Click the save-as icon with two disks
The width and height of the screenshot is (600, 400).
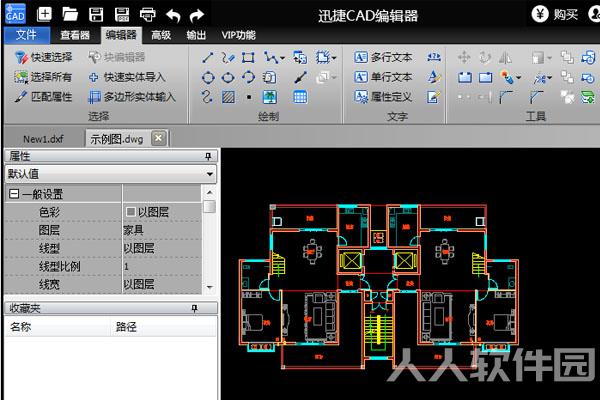[122, 15]
